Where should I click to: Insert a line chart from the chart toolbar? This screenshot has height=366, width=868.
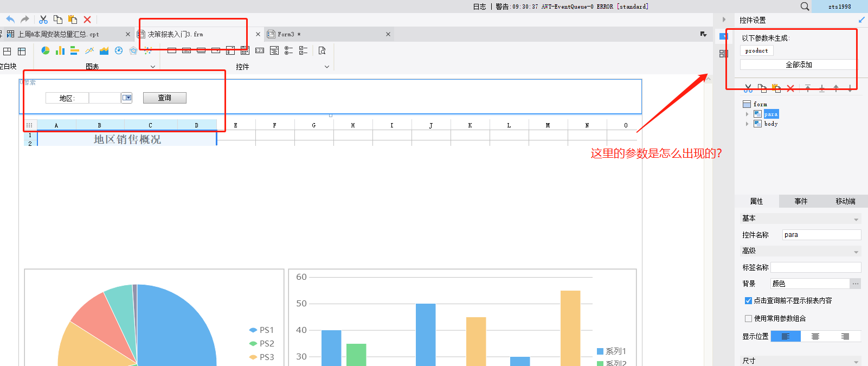point(89,50)
